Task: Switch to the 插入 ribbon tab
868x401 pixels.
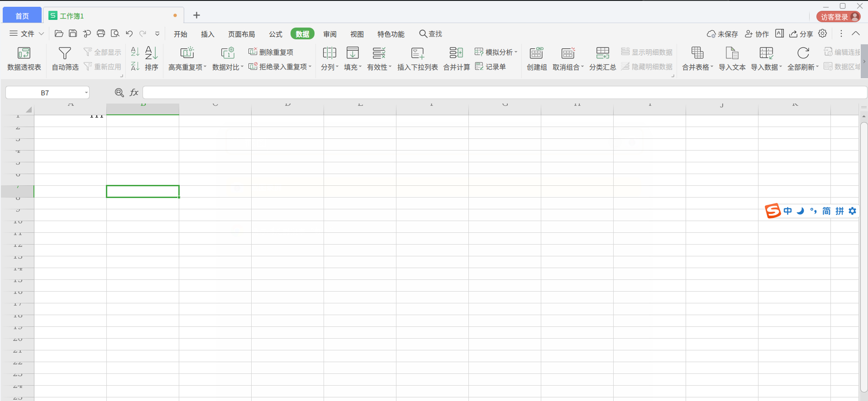Action: click(208, 34)
